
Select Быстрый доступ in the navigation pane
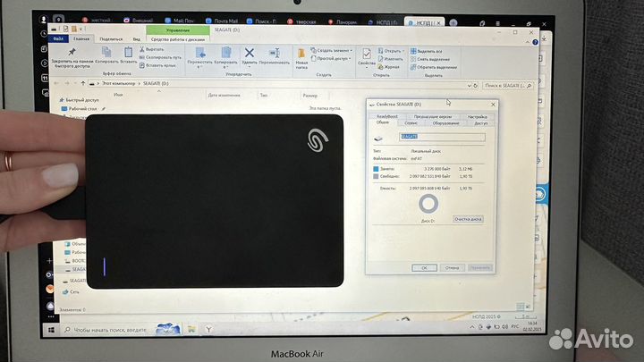[80, 100]
